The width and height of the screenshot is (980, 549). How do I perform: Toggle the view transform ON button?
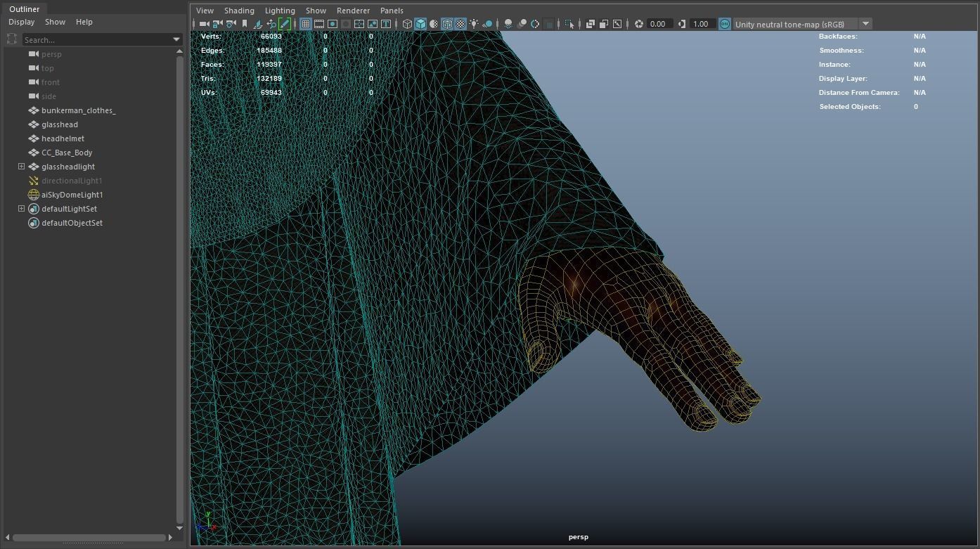pyautogui.click(x=724, y=24)
